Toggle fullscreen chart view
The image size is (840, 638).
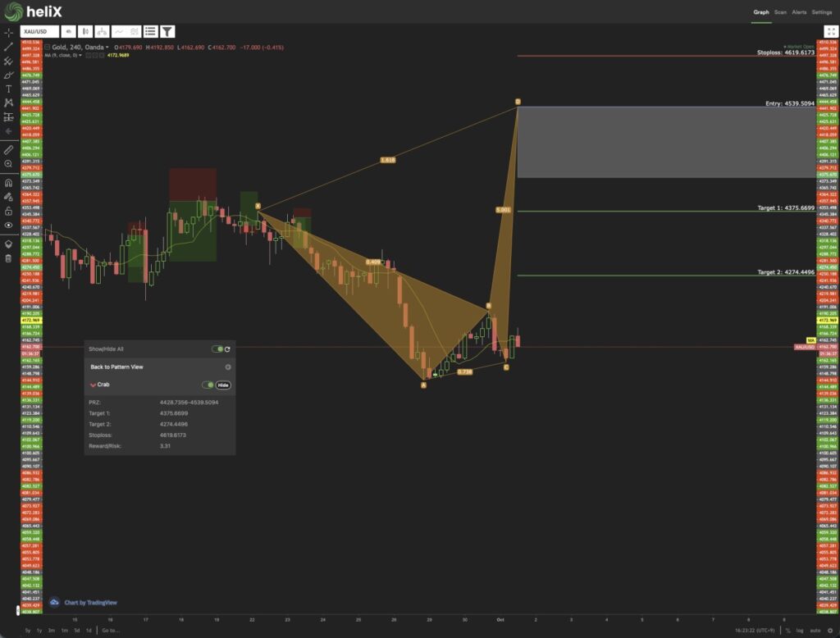point(831,31)
